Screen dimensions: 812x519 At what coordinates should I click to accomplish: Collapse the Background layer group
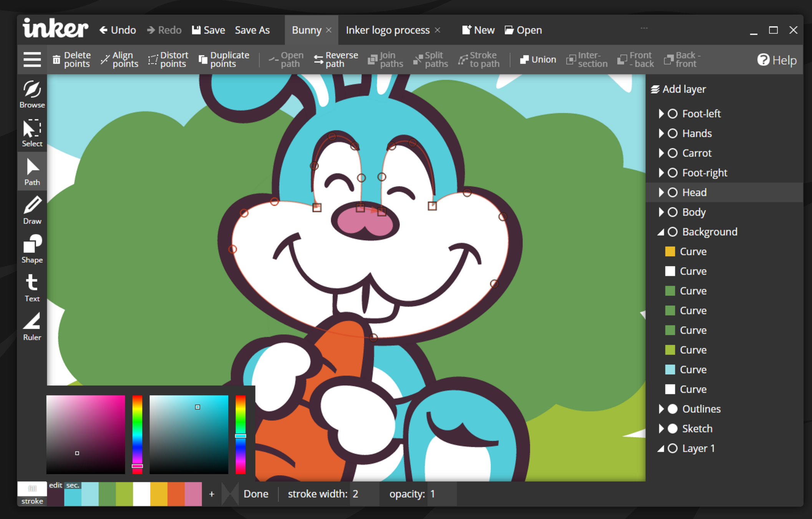[661, 232]
